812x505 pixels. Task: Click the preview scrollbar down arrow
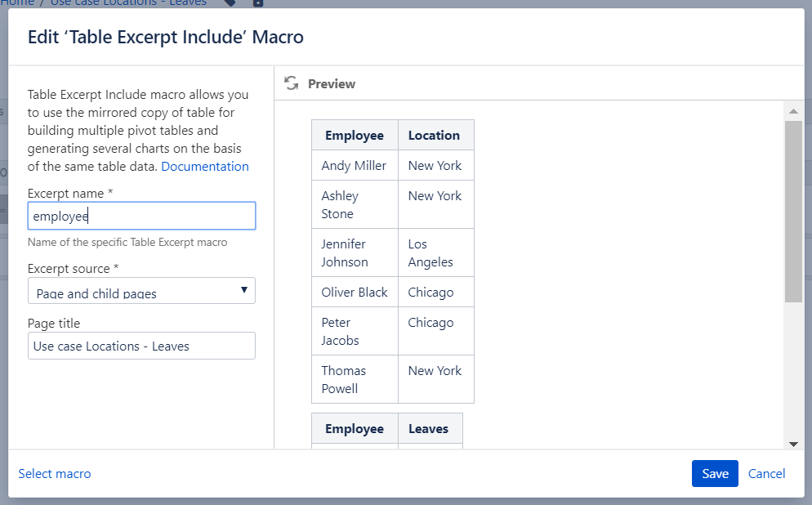point(792,443)
